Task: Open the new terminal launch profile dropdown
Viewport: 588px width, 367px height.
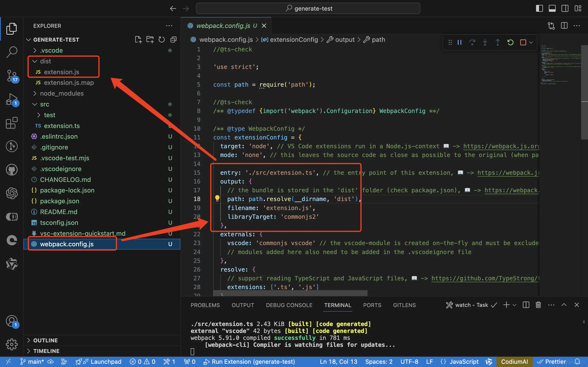Action: [514, 305]
